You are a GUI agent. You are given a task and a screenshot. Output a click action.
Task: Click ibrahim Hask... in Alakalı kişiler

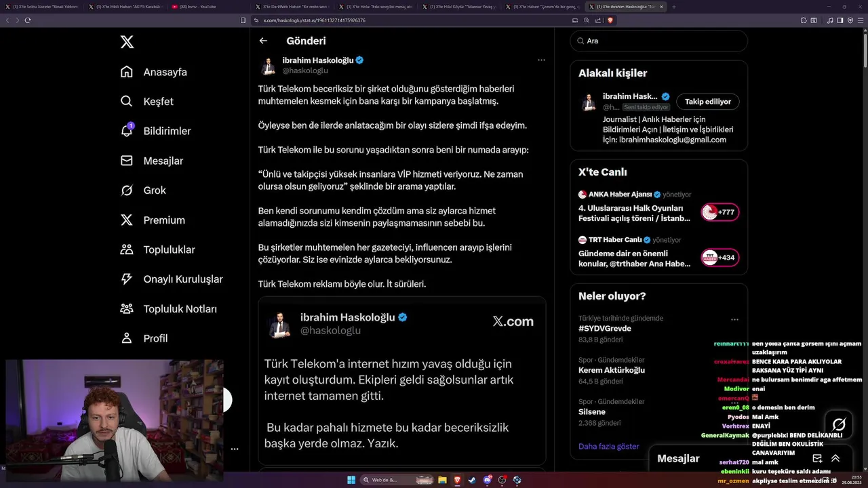click(631, 96)
